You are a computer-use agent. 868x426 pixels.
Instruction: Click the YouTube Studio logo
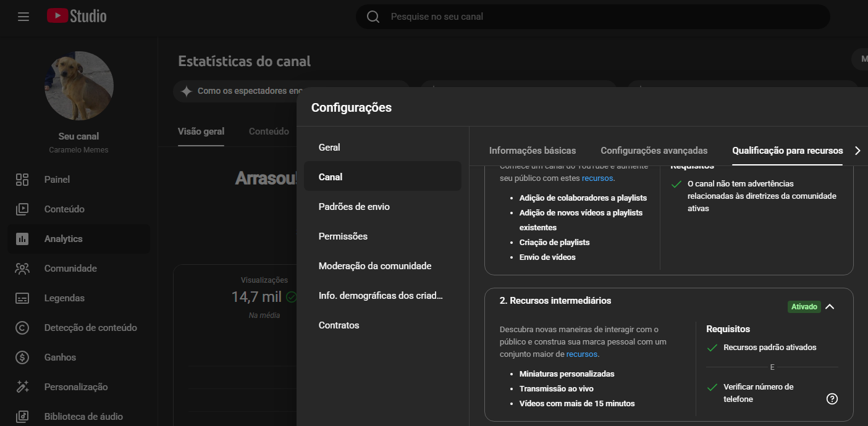[77, 16]
